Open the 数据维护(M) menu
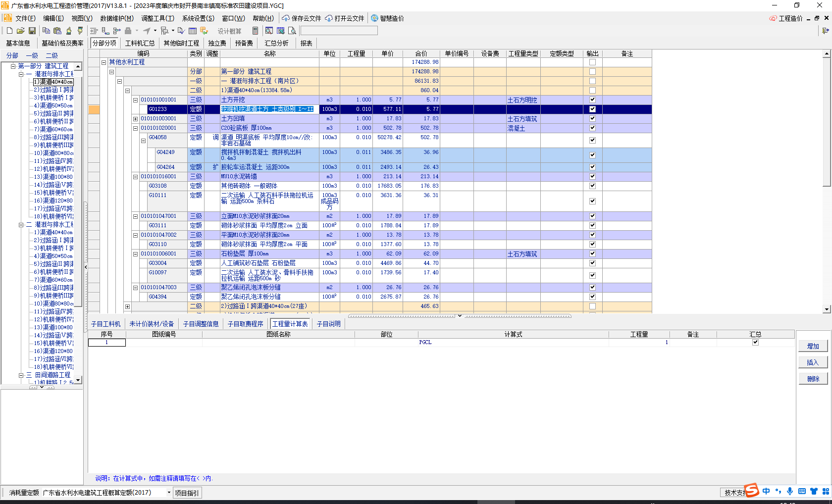This screenshot has height=504, width=832. 117,18
